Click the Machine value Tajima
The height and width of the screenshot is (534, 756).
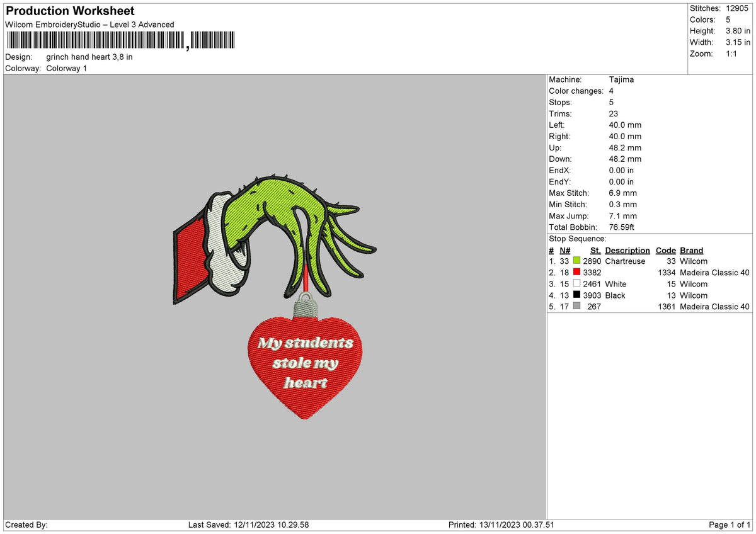pyautogui.click(x=621, y=80)
